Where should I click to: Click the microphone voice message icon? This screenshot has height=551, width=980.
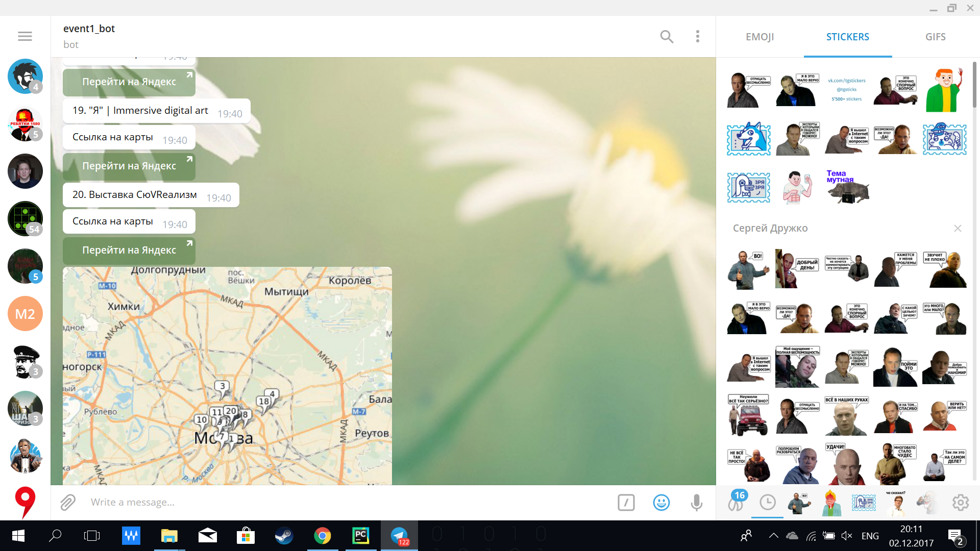(696, 503)
